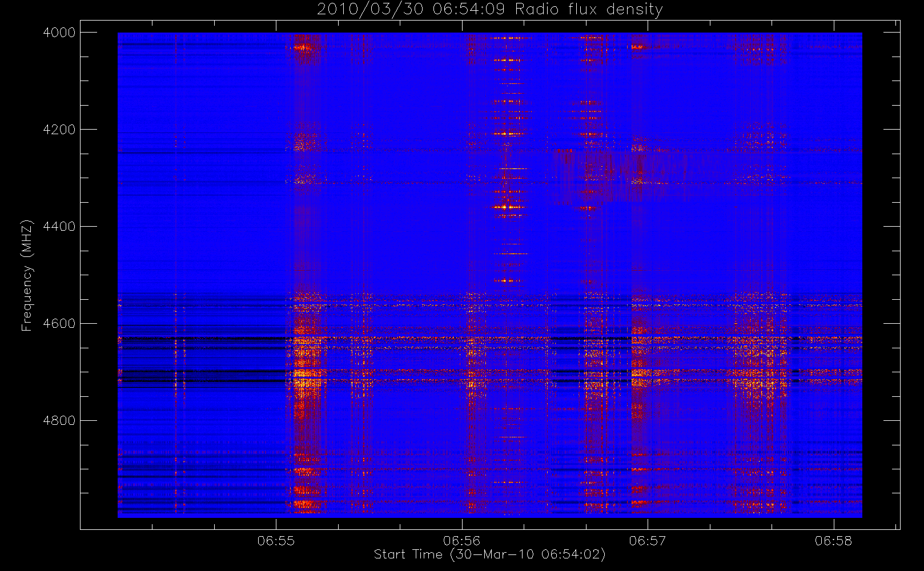Click the 4400 frequency tick label

[x=59, y=227]
